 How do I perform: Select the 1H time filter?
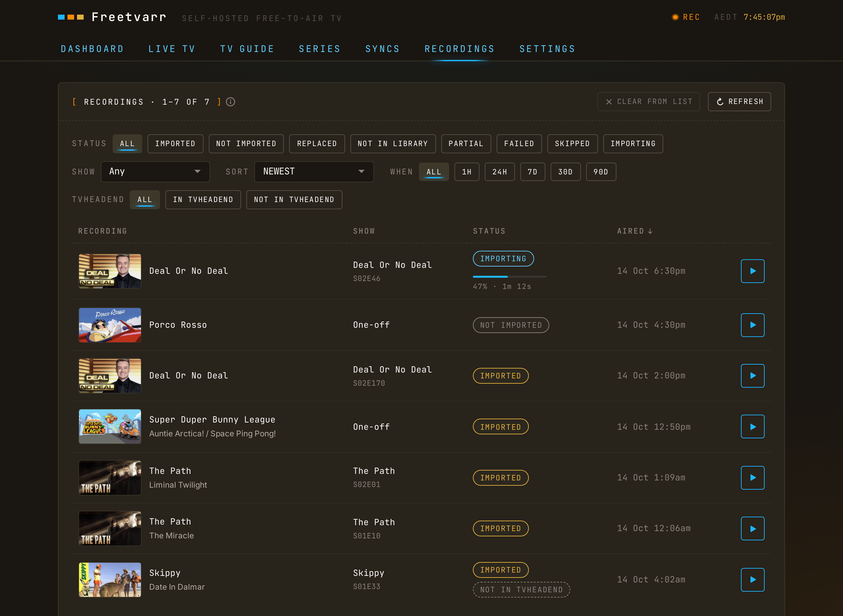[x=467, y=172]
